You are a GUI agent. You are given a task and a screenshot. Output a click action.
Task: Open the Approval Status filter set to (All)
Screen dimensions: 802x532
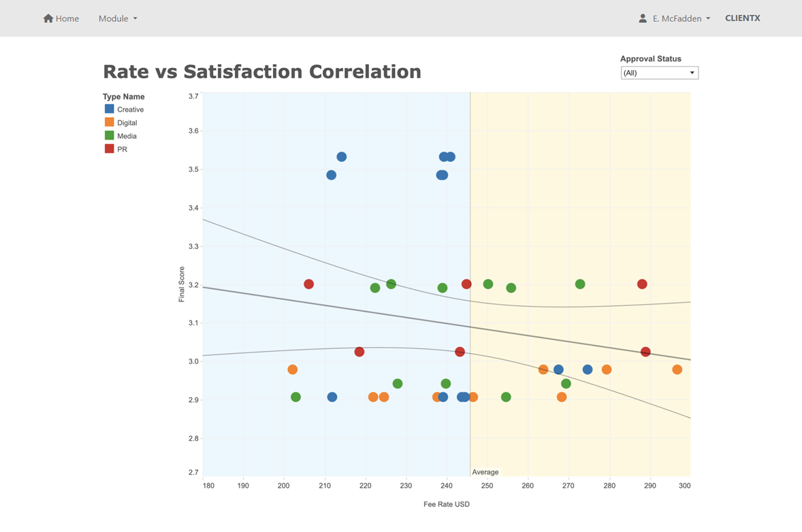click(x=658, y=72)
